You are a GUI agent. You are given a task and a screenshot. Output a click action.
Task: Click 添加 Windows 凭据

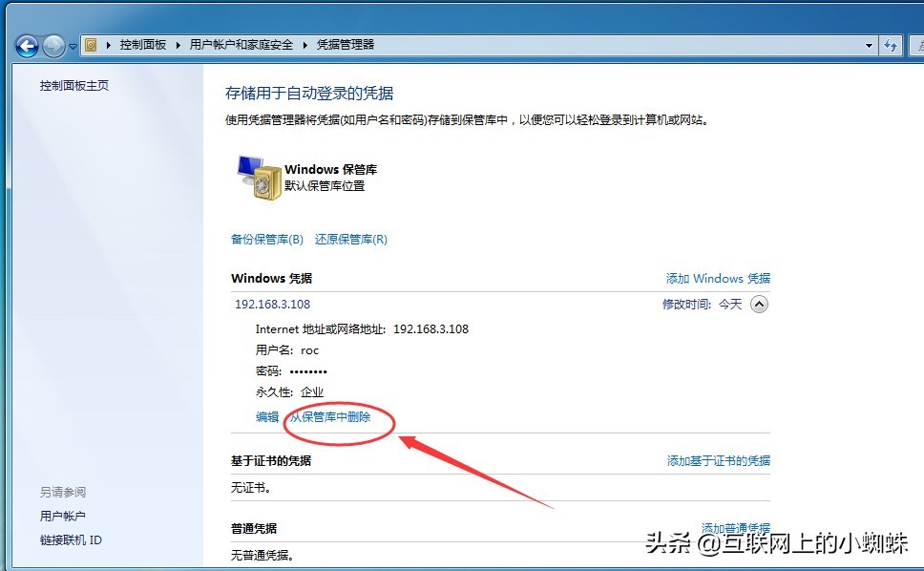click(718, 278)
